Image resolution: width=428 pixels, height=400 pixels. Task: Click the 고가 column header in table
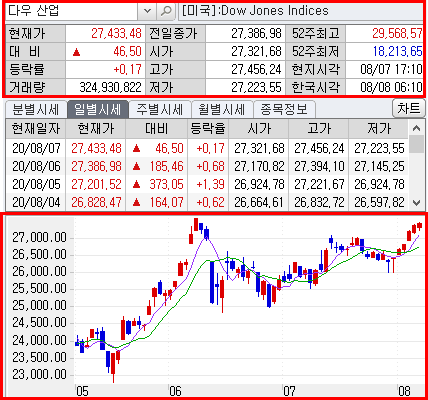pos(318,129)
